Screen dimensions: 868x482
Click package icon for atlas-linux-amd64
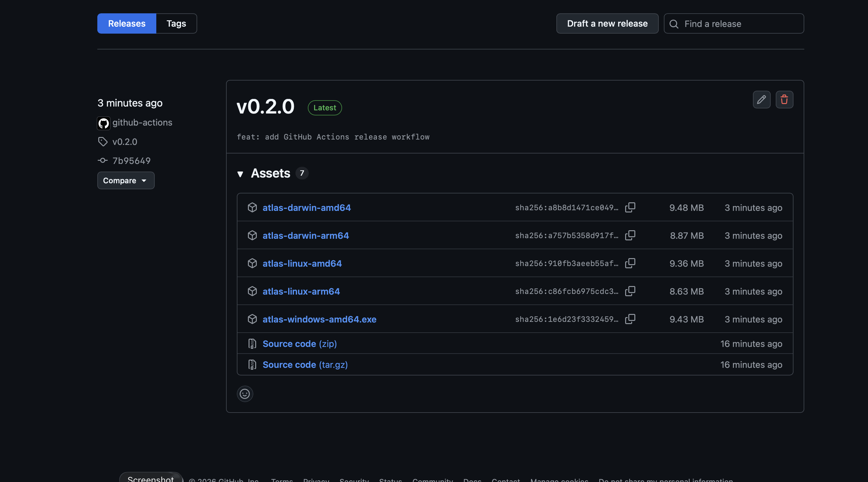(x=252, y=264)
